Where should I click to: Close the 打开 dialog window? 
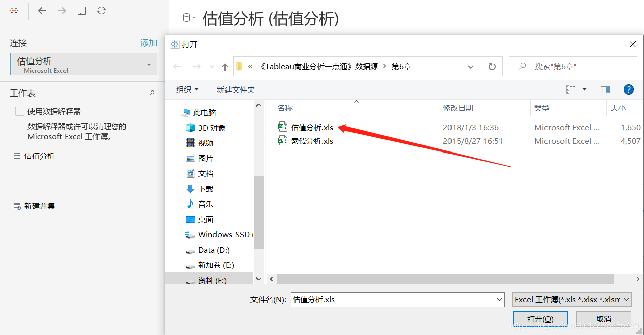coord(633,44)
